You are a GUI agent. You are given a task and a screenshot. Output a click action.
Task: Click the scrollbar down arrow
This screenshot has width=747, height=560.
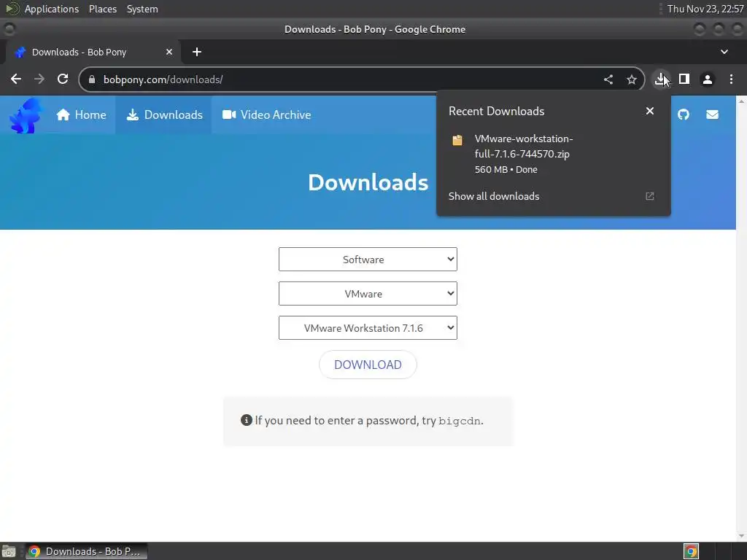pos(741,537)
